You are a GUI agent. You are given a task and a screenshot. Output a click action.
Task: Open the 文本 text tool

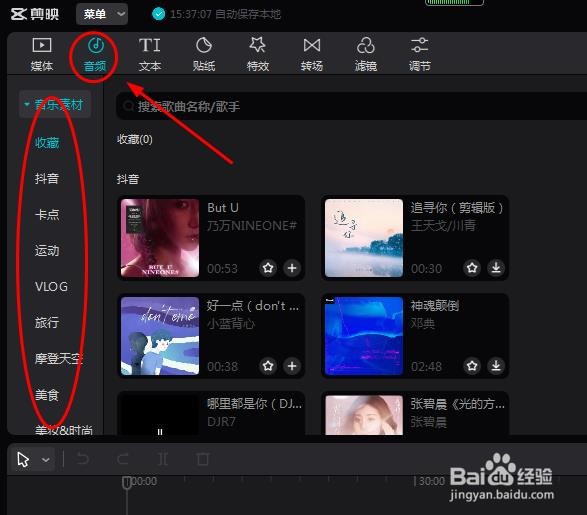click(x=149, y=54)
